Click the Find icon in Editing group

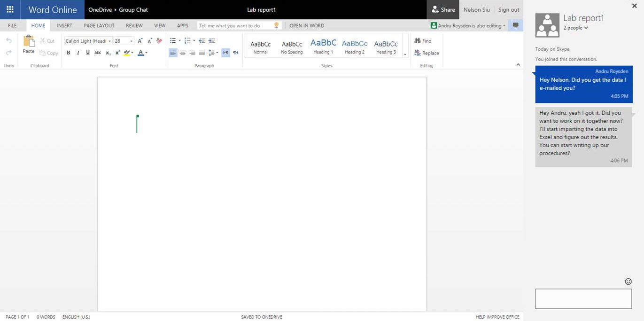click(422, 41)
